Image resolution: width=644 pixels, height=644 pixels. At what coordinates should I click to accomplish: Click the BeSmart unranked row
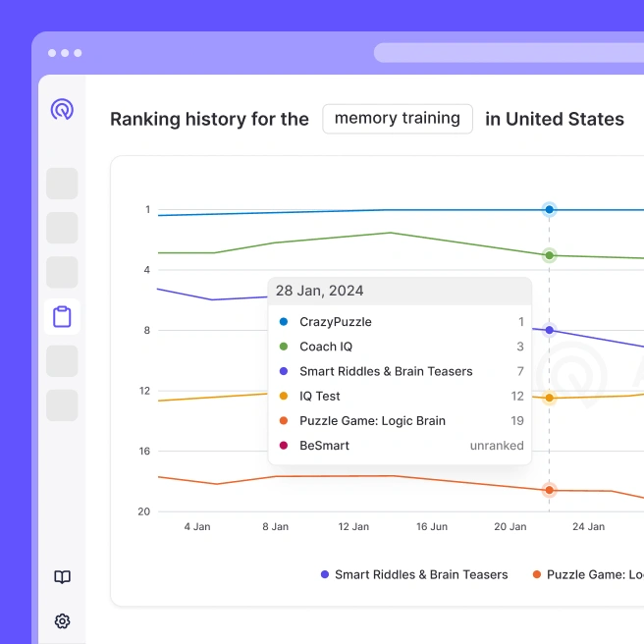400,446
